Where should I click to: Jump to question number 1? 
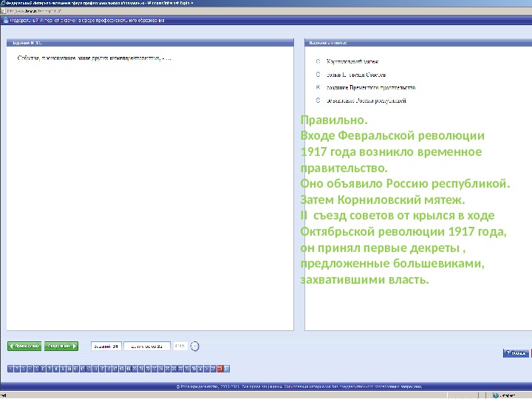pyautogui.click(x=10, y=369)
